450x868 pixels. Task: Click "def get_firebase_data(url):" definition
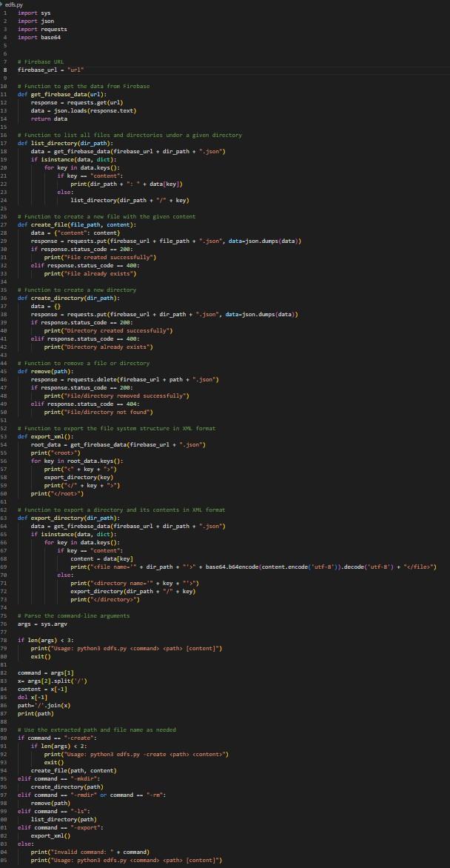[x=64, y=94]
